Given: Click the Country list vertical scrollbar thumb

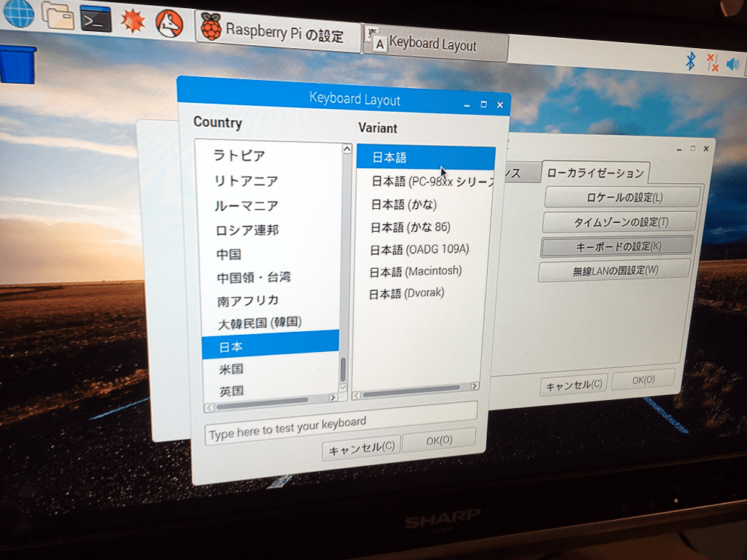Looking at the screenshot, I should tap(342, 369).
